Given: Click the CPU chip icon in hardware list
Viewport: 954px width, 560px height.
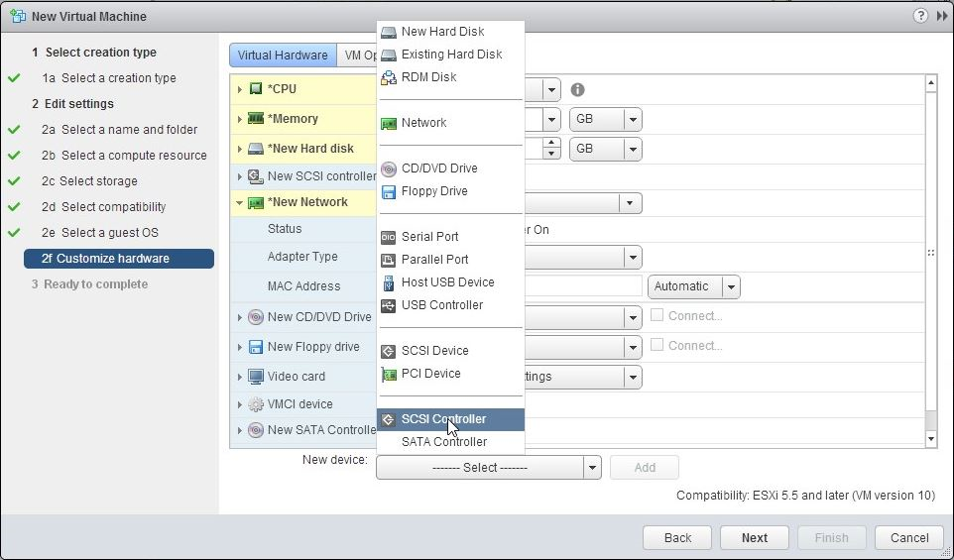Looking at the screenshot, I should 256,89.
